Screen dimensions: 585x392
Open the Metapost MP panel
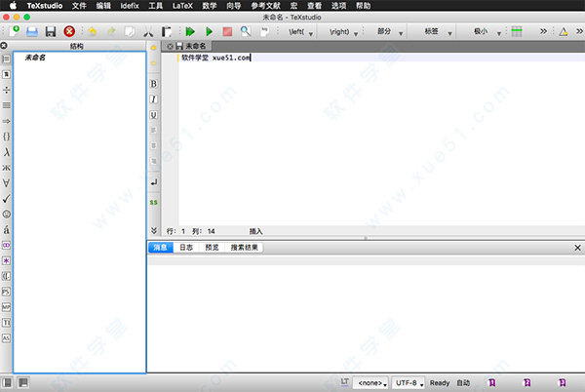pos(7,307)
